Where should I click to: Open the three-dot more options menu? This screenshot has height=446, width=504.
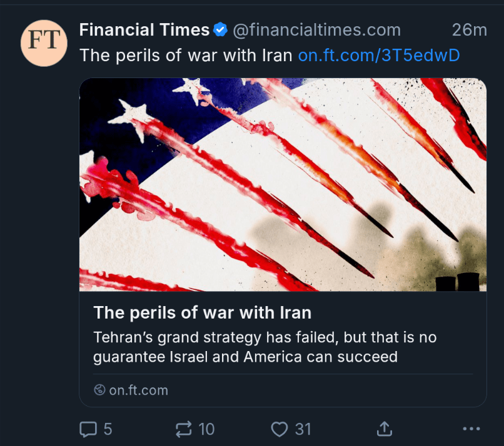pos(470,429)
